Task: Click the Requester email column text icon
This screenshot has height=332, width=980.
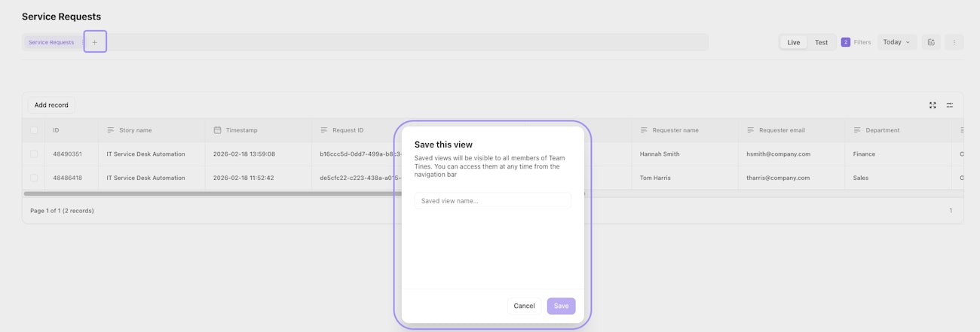Action: tap(751, 130)
